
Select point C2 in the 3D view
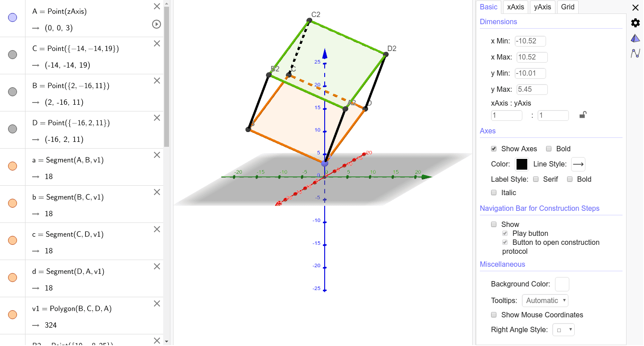click(309, 20)
